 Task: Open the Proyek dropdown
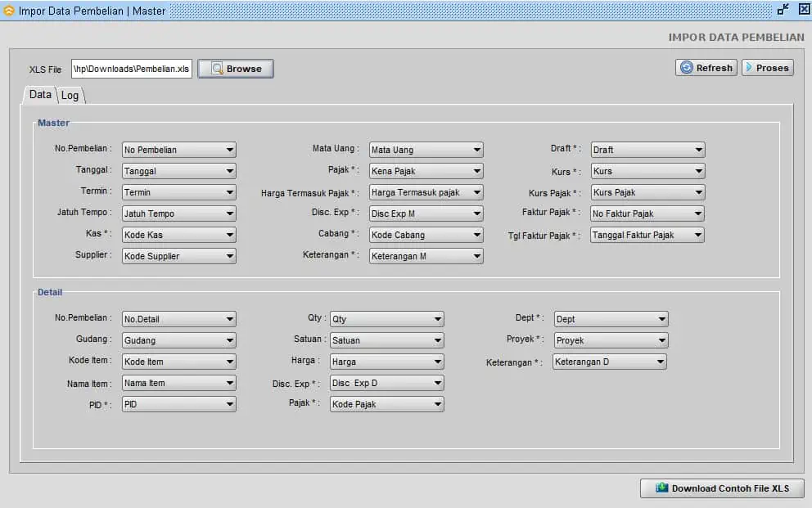coord(611,340)
